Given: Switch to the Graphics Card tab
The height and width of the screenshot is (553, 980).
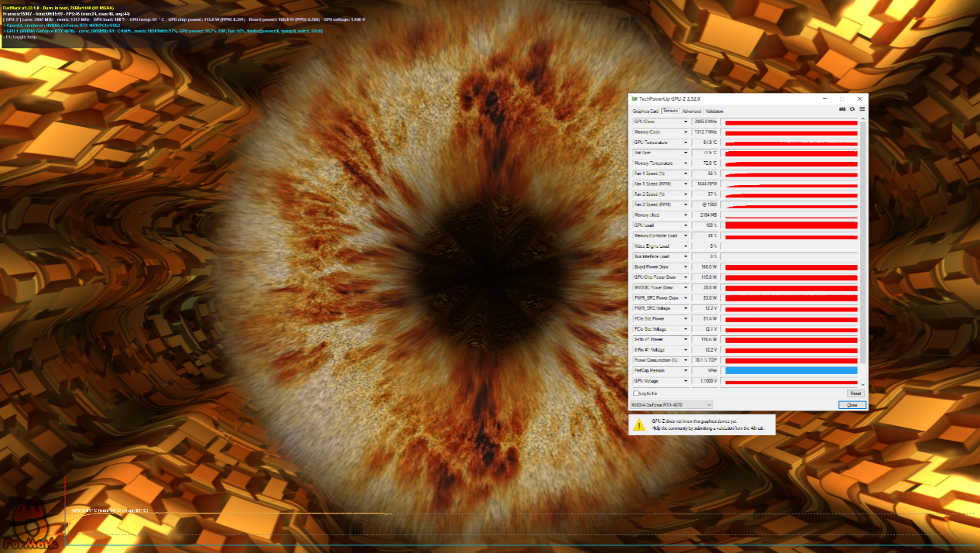Looking at the screenshot, I should (645, 111).
